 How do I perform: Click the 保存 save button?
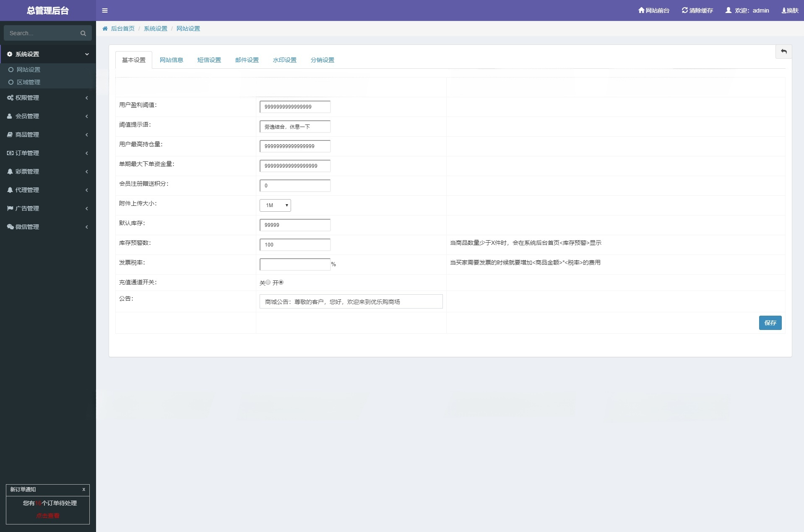[x=770, y=322]
